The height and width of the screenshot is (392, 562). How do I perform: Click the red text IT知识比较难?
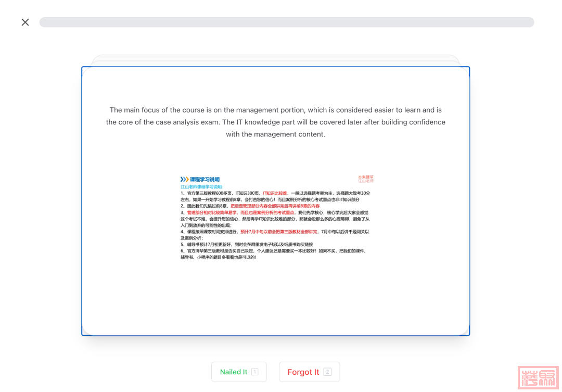tap(274, 193)
